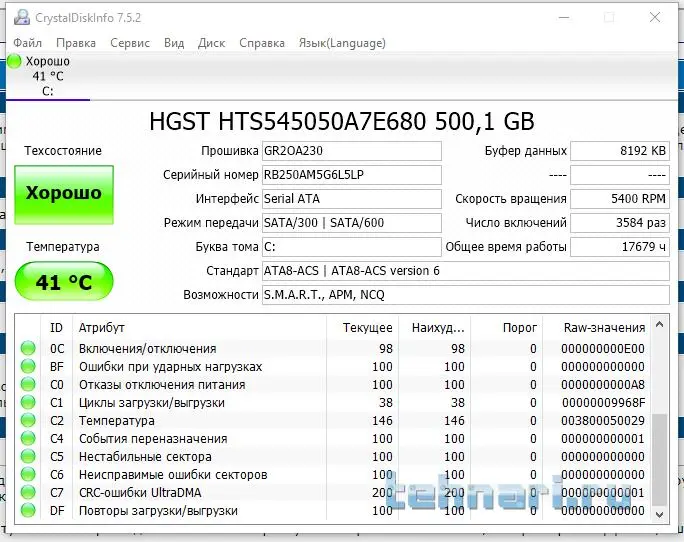
Task: Click green status dot for row C5
Action: tap(28, 456)
